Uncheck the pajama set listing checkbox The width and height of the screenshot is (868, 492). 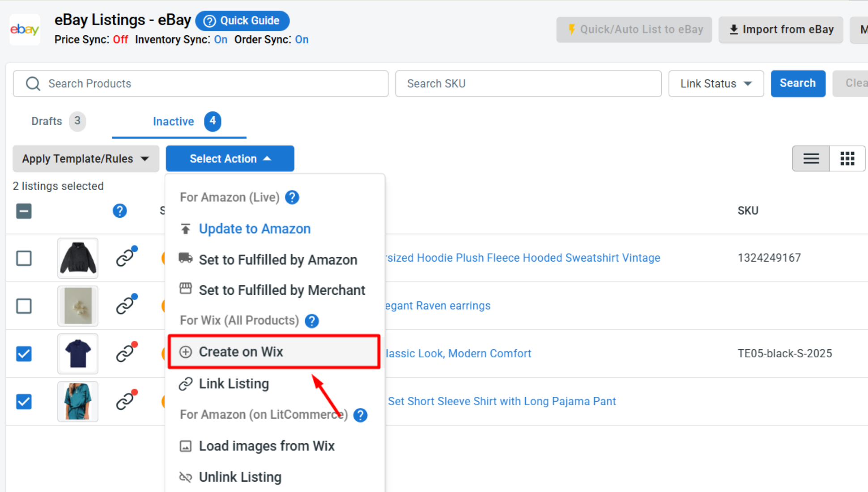click(x=24, y=402)
